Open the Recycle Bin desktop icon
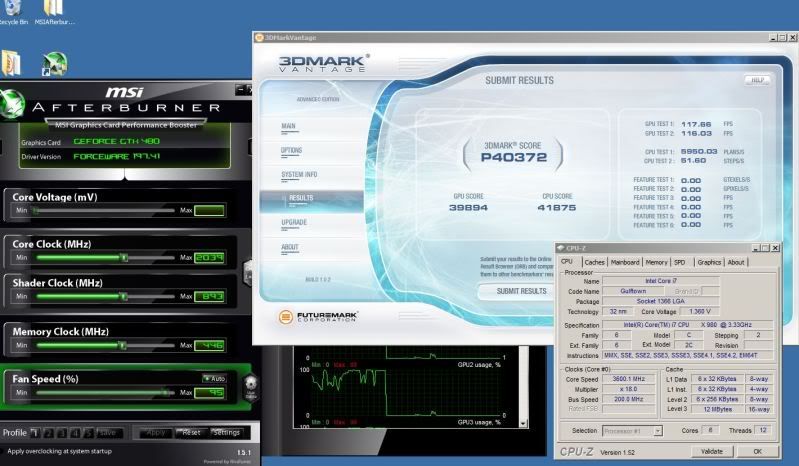Screen dimensions: 799x466 12,9
